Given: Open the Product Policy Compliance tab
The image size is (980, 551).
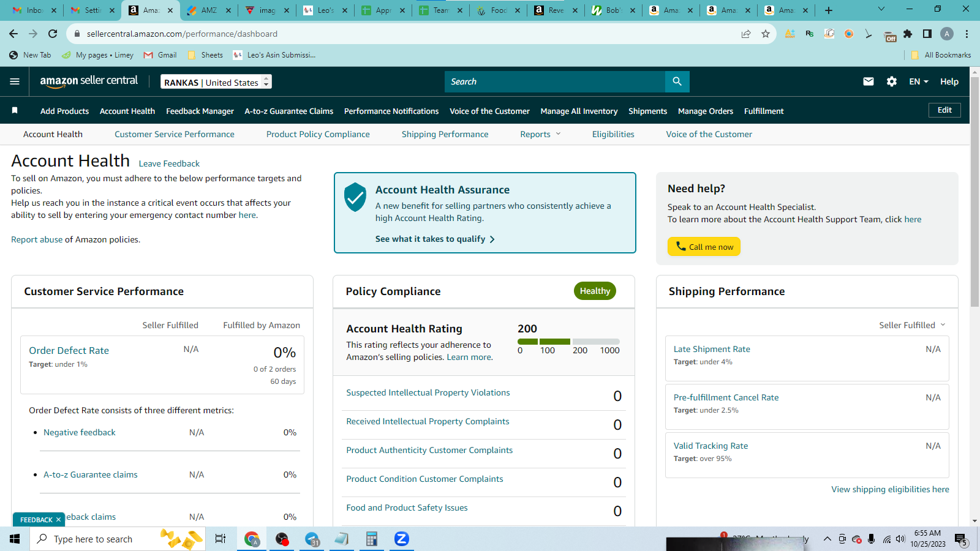Looking at the screenshot, I should pyautogui.click(x=318, y=134).
